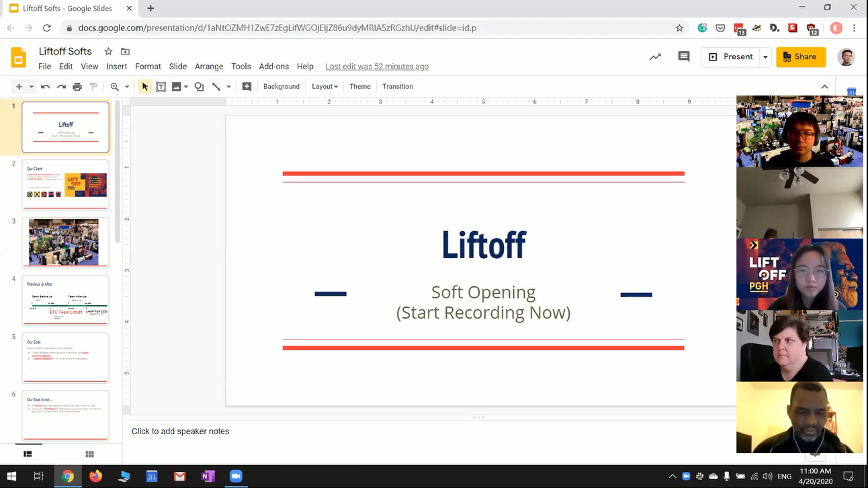The image size is (868, 488).
Task: Click the new slide plus button
Action: pos(19,87)
